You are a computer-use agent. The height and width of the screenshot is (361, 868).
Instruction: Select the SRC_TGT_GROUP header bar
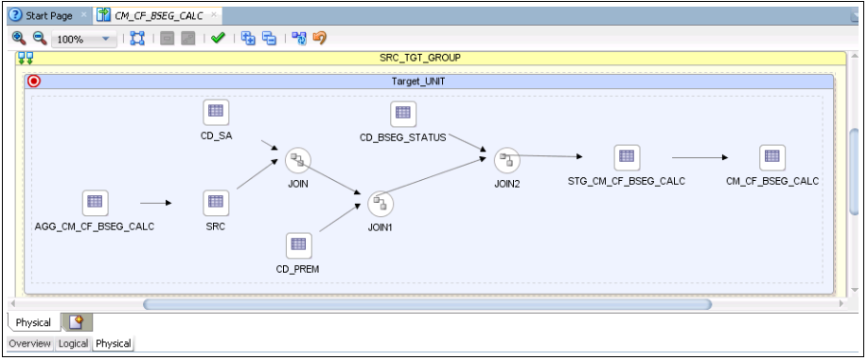431,58
